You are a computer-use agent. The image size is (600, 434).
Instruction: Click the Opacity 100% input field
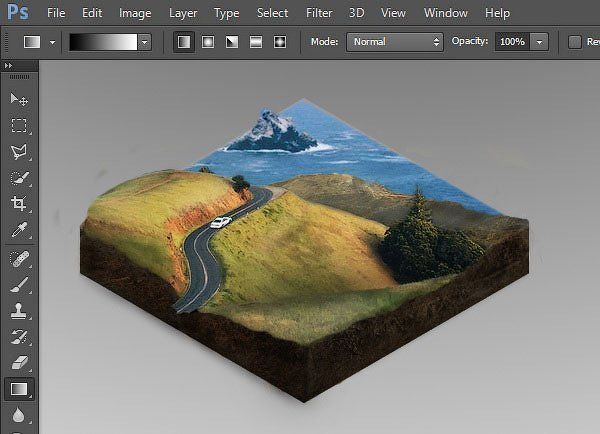click(512, 42)
